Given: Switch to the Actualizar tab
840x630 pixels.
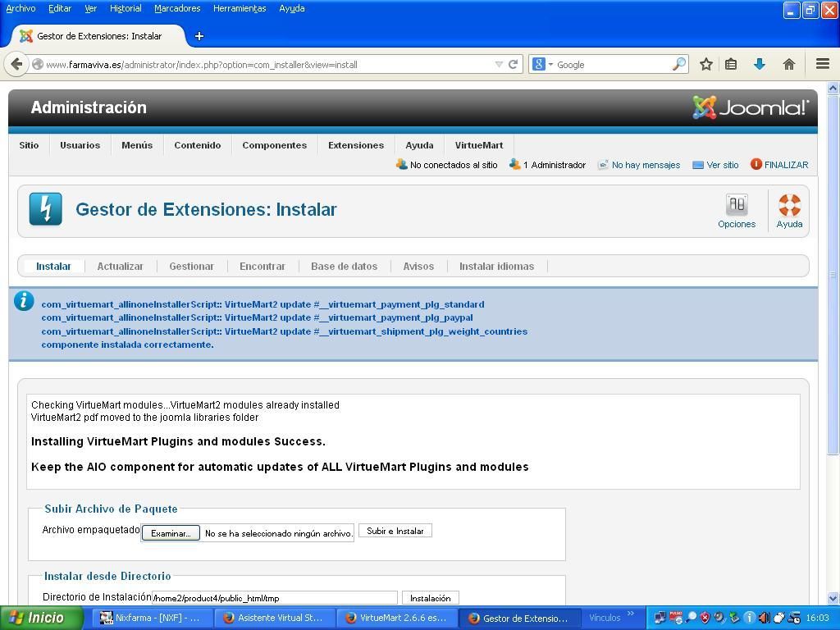Looking at the screenshot, I should pos(120,267).
